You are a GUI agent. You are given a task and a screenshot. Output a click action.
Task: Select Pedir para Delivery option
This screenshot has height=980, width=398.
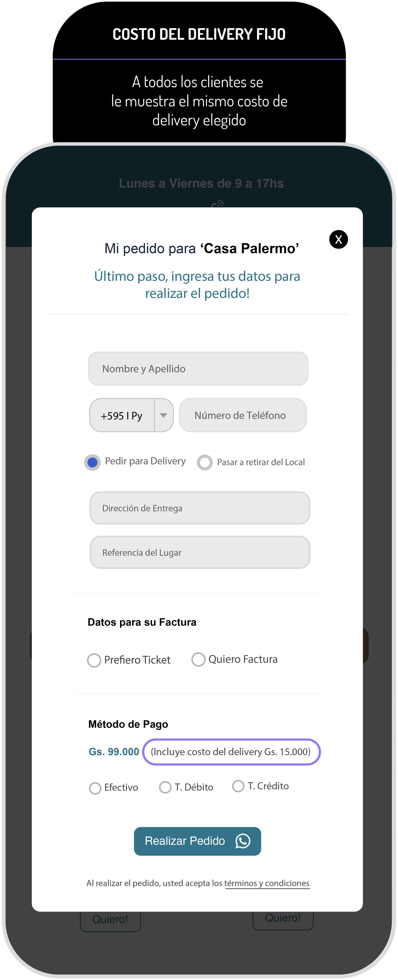92,462
